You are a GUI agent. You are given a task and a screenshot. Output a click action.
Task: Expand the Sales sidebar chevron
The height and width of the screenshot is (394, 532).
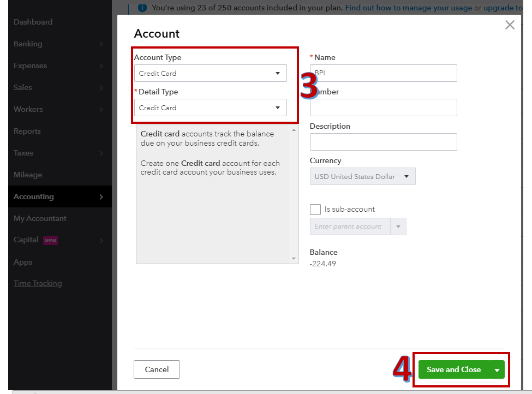tap(101, 88)
